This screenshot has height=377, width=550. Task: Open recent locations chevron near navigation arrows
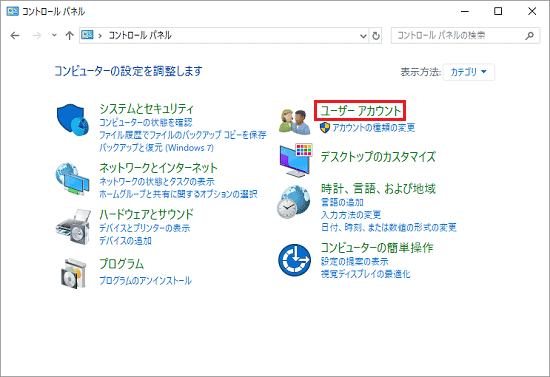click(x=54, y=35)
